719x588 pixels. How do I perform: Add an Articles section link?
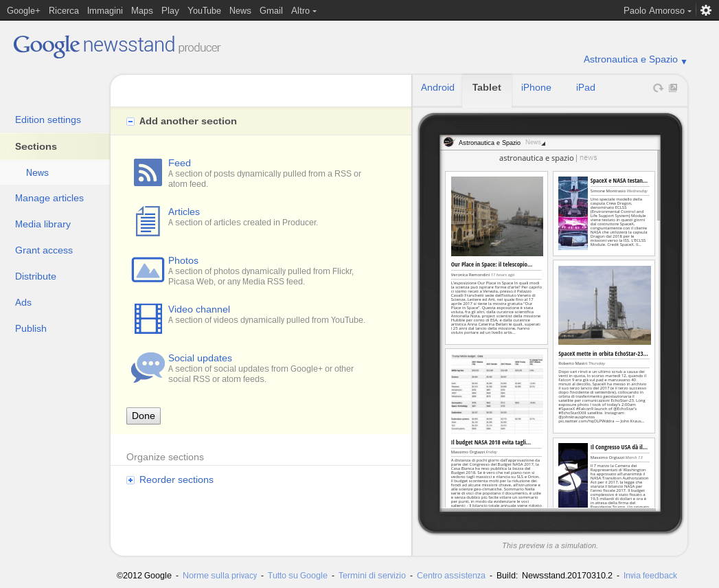(184, 212)
